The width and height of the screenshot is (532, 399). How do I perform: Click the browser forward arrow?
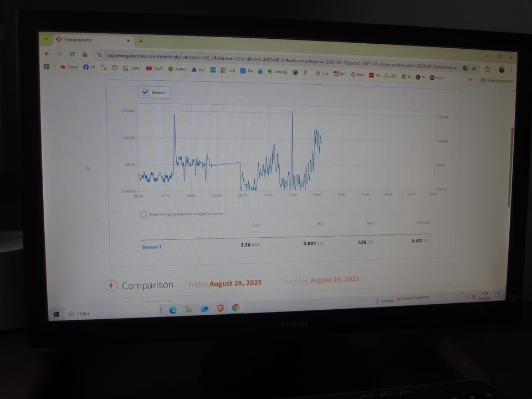click(60, 54)
